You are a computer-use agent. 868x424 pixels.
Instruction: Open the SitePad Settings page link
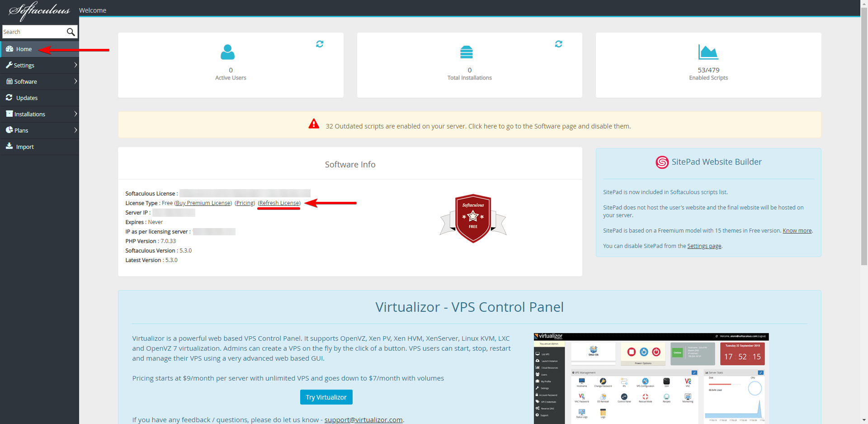click(704, 246)
